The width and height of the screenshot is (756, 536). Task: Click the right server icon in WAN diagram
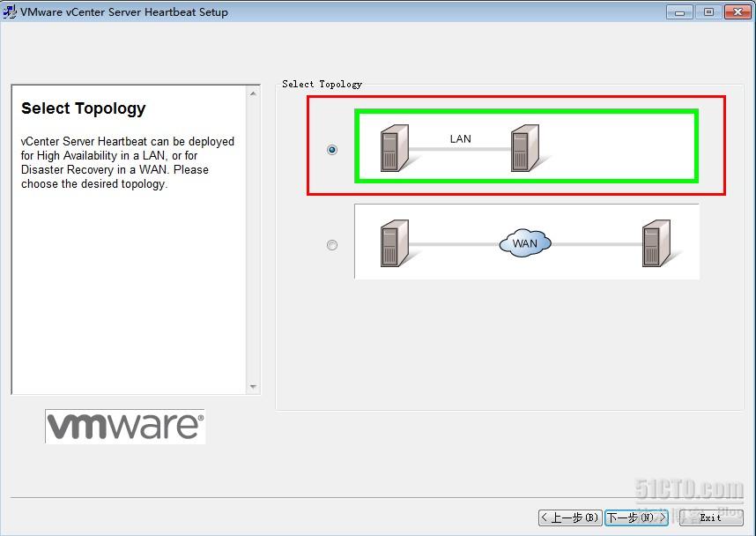click(x=656, y=243)
